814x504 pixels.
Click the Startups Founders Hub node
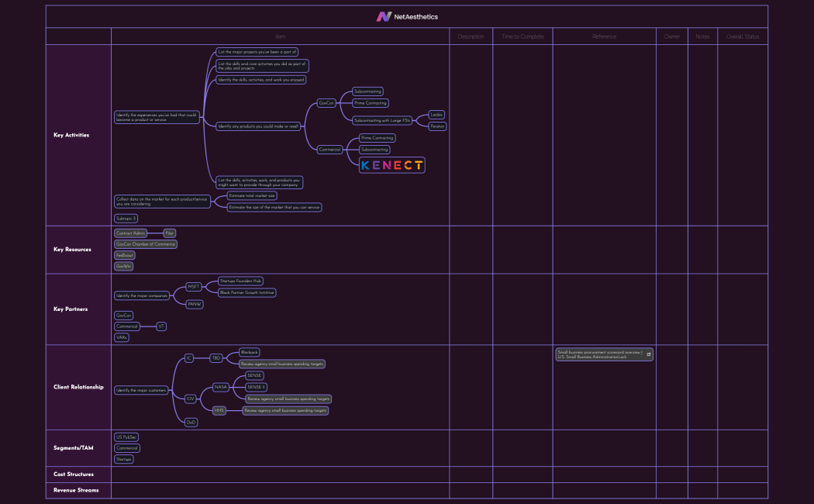point(241,281)
